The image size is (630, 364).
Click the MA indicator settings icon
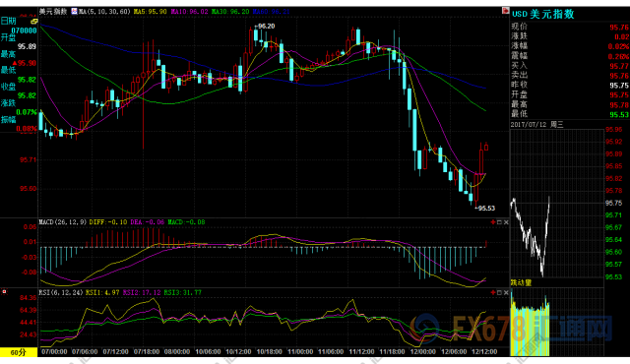74,11
